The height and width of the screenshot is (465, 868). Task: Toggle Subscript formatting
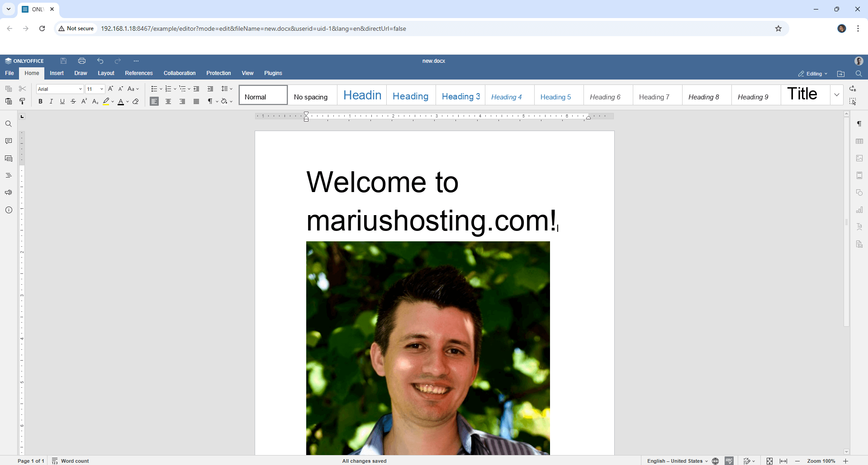pyautogui.click(x=95, y=102)
